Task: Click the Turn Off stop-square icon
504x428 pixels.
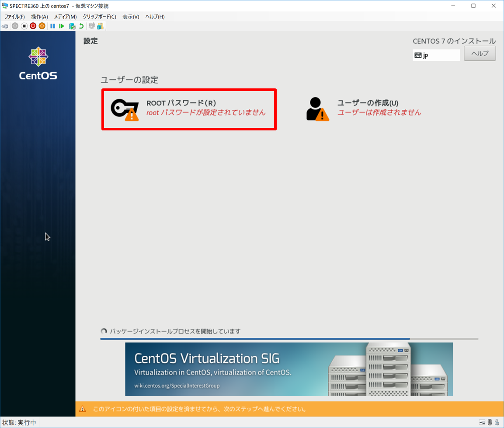Action: [24, 26]
